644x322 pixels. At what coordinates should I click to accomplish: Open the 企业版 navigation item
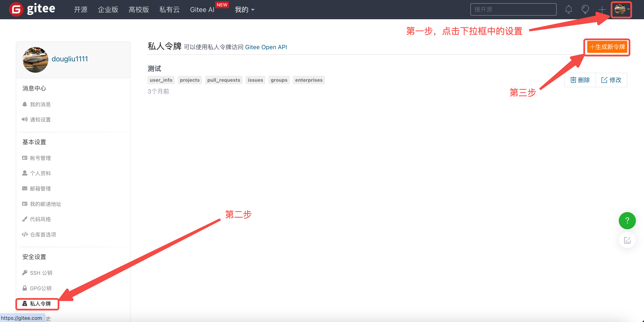coord(108,10)
